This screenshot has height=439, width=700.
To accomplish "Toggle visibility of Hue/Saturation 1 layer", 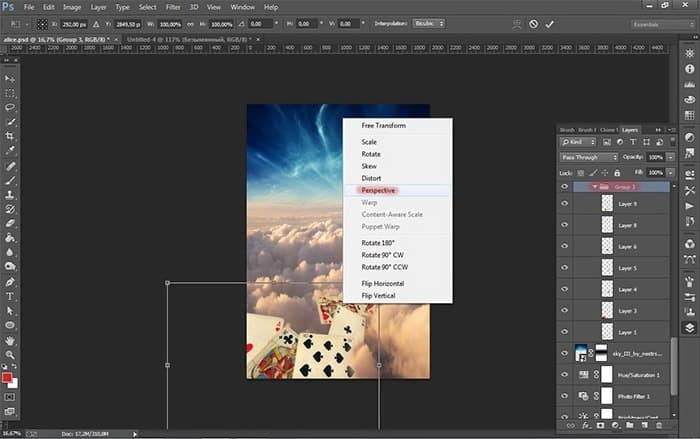I will click(x=566, y=374).
